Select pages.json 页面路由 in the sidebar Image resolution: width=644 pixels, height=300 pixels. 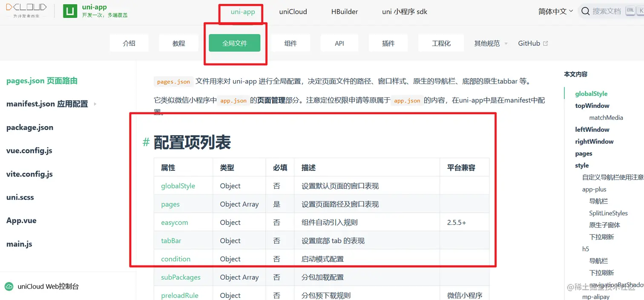pyautogui.click(x=40, y=81)
